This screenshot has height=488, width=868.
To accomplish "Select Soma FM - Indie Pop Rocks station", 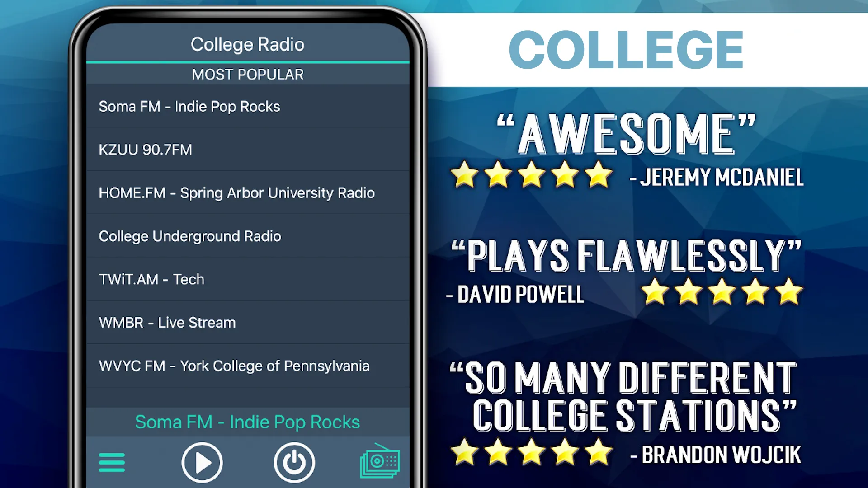I will (247, 107).
